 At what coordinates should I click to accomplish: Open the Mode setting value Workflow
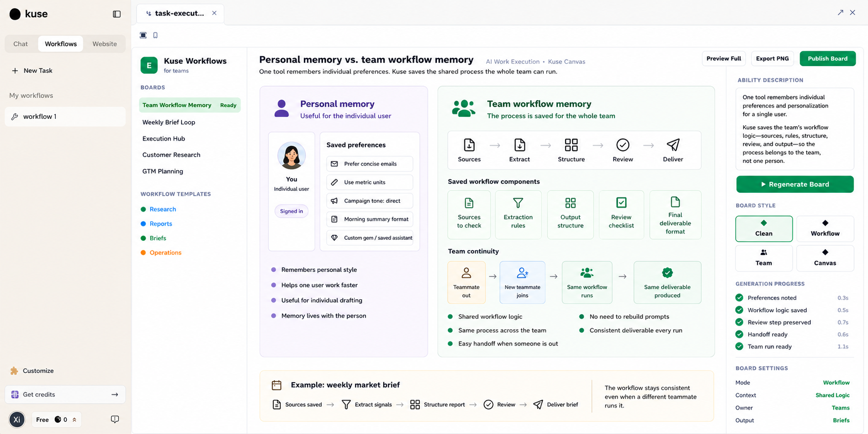[836, 383]
